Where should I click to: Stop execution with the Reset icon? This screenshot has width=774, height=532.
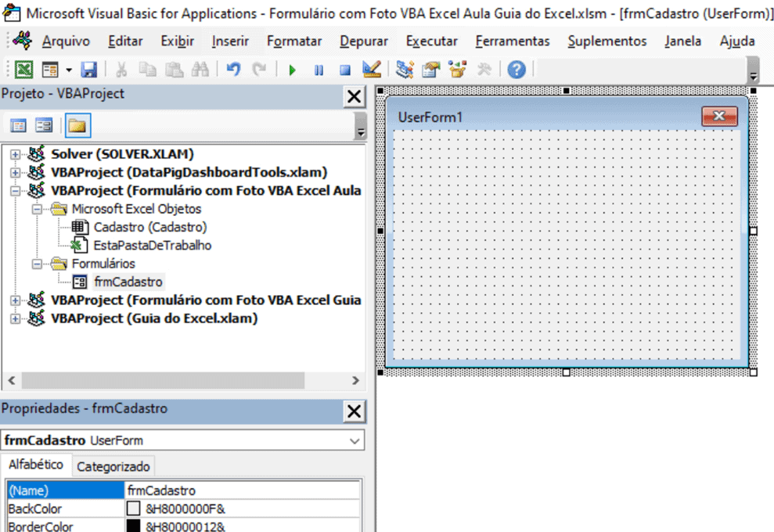(x=345, y=70)
